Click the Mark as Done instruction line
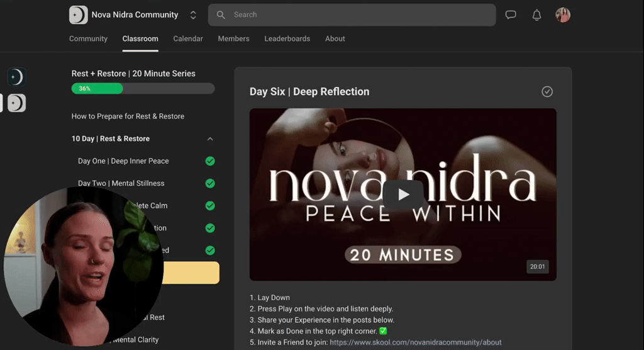This screenshot has width=644, height=350. [318, 331]
